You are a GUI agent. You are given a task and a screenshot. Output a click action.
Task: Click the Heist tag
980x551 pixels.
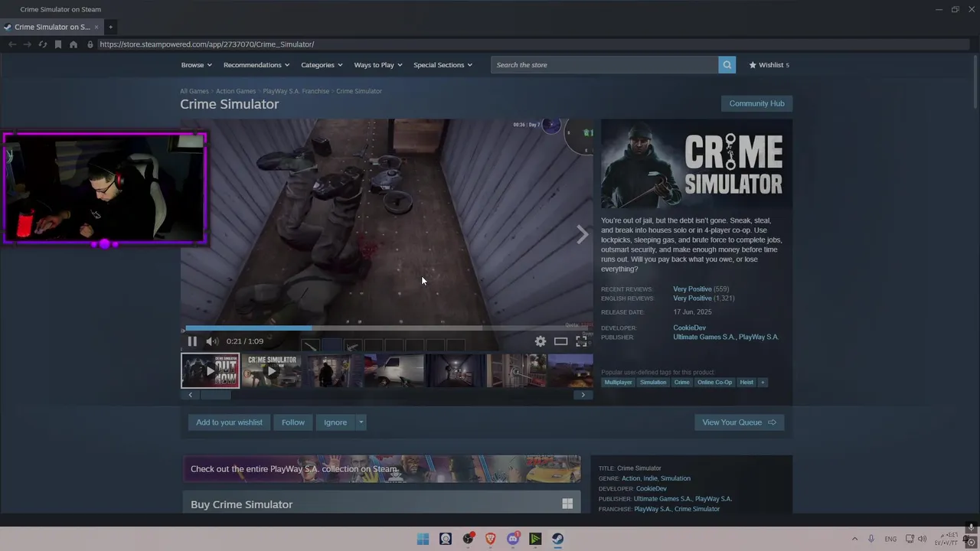point(746,382)
